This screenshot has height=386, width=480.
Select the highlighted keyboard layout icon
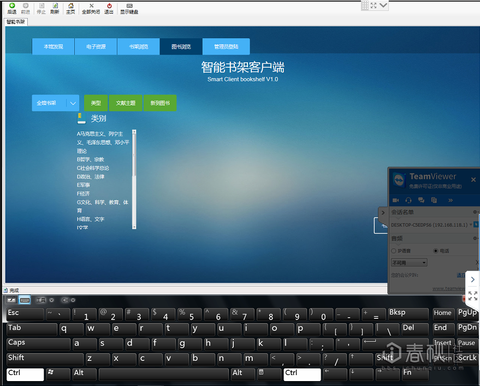[x=25, y=300]
